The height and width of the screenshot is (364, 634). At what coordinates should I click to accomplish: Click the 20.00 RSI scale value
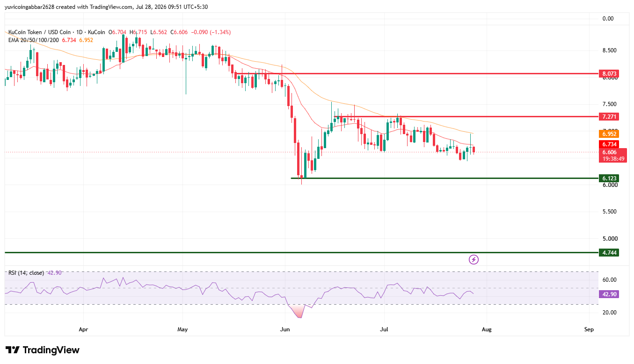click(610, 313)
